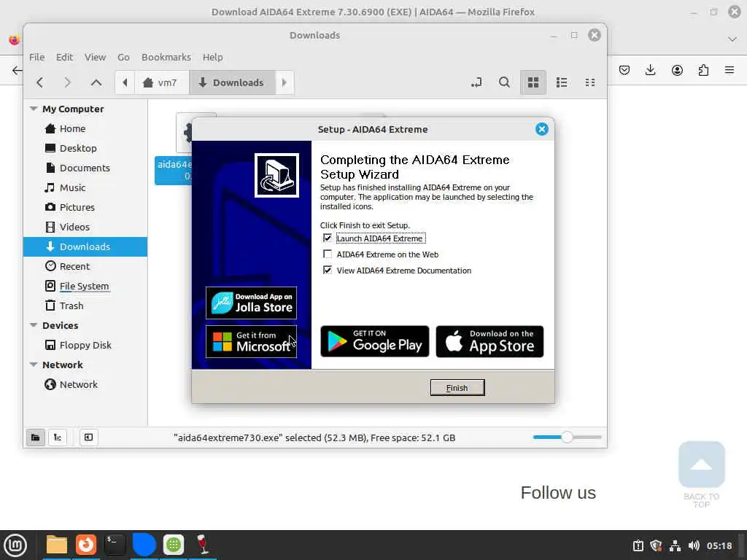
Task: Open Firefox extensions icon
Action: point(703,71)
